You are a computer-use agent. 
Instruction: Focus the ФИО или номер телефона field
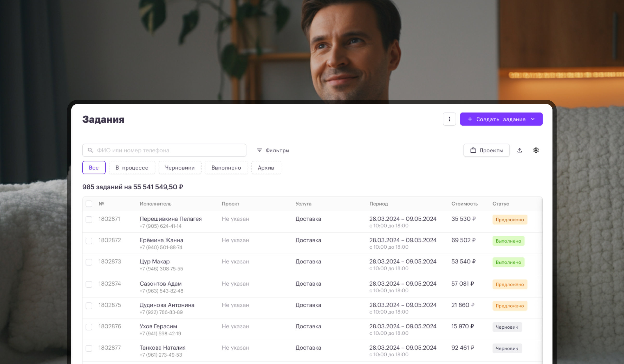(169, 150)
